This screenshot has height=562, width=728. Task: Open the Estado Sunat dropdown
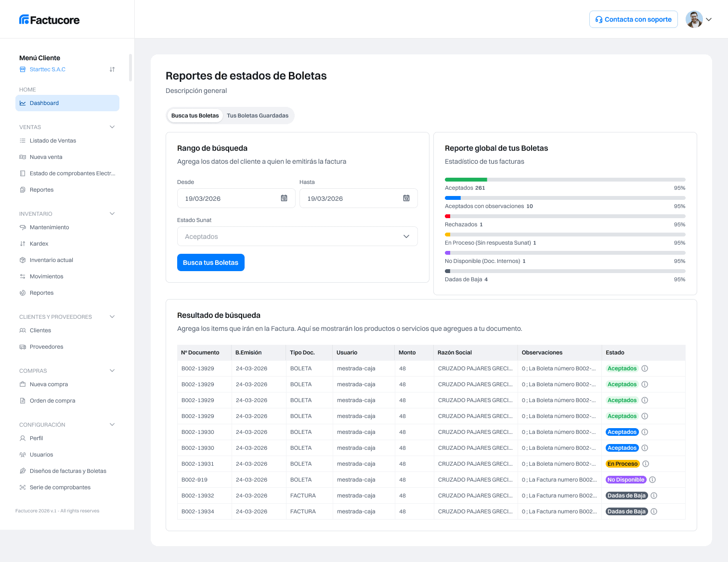298,236
